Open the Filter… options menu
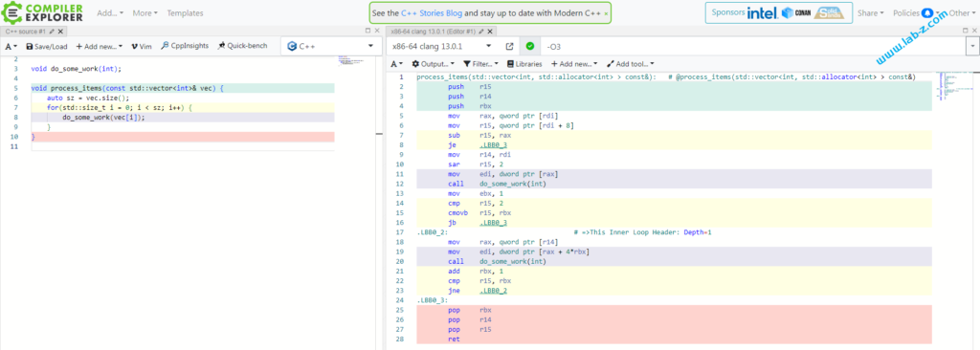The height and width of the screenshot is (350, 980). [x=480, y=64]
